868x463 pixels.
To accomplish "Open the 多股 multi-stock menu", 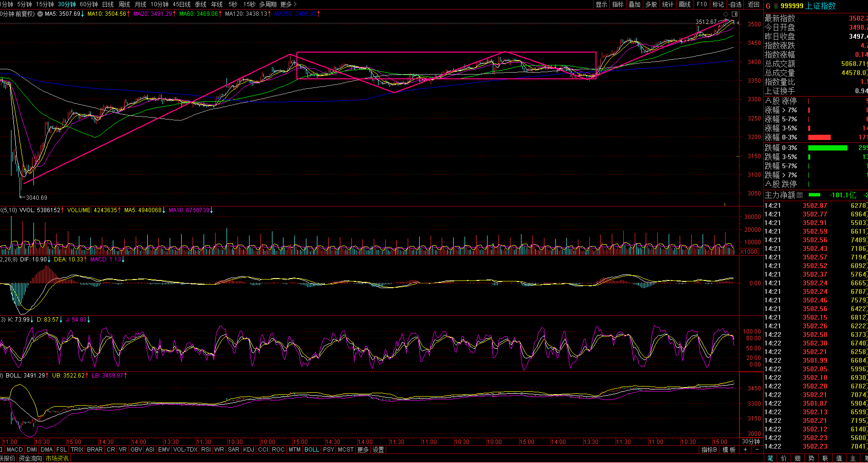I will coord(651,4).
